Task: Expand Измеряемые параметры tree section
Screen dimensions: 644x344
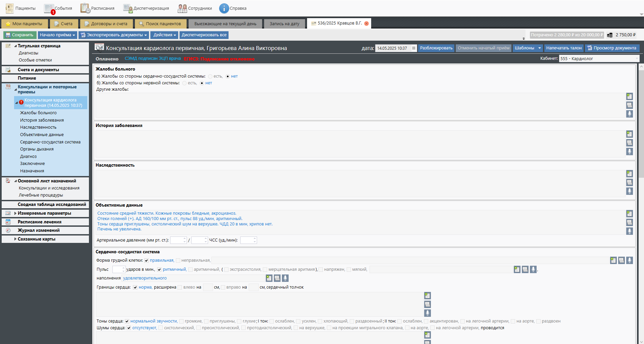Action: (15, 213)
